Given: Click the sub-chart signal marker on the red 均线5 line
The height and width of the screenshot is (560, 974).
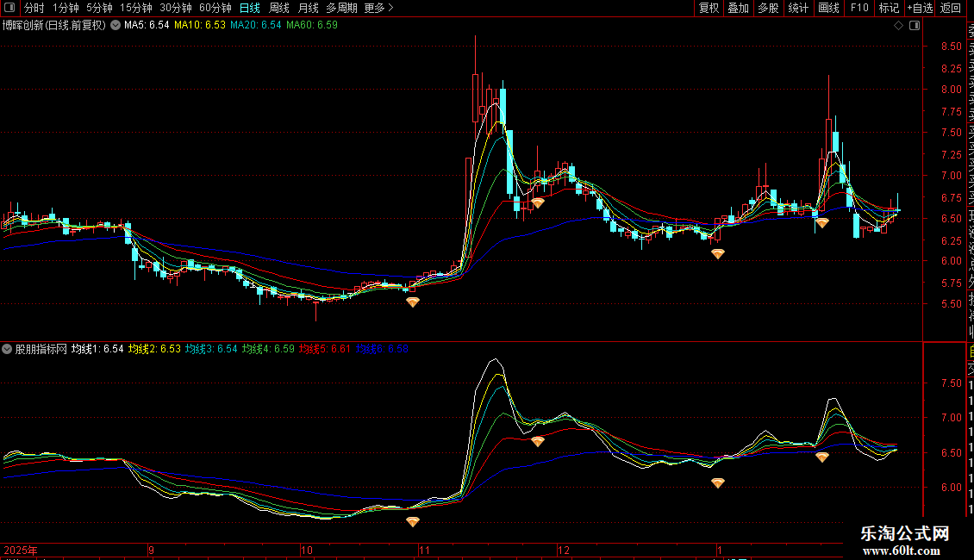Looking at the screenshot, I should (x=537, y=441).
